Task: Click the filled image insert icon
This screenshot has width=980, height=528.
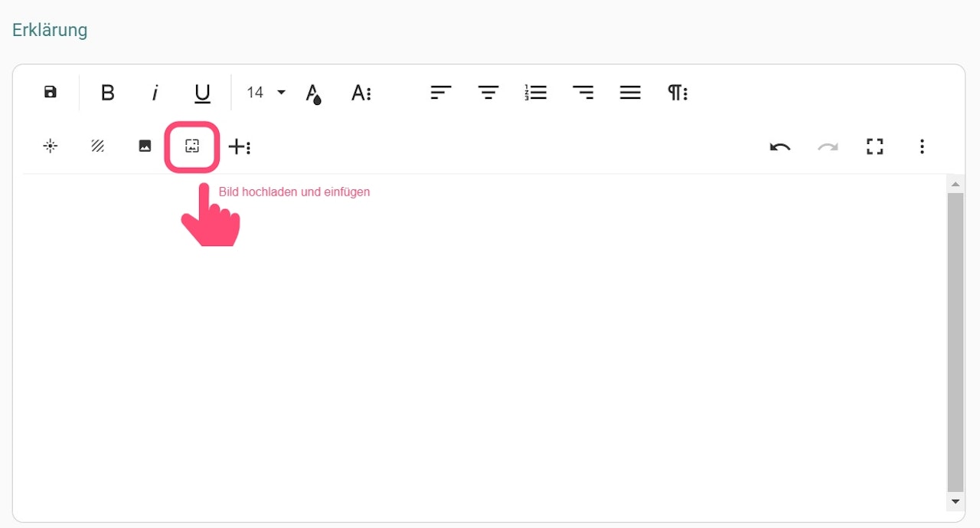Action: coord(145,146)
